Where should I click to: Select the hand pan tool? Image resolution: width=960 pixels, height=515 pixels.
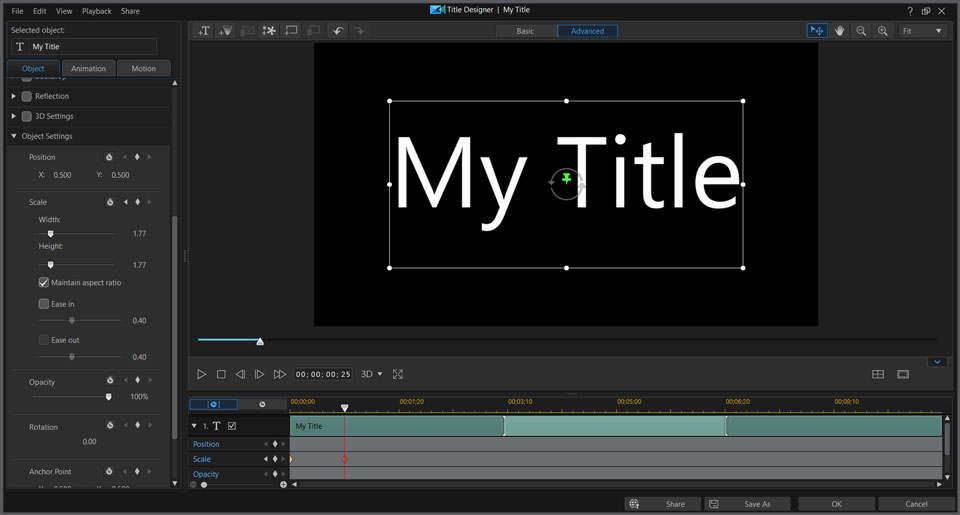pyautogui.click(x=840, y=31)
